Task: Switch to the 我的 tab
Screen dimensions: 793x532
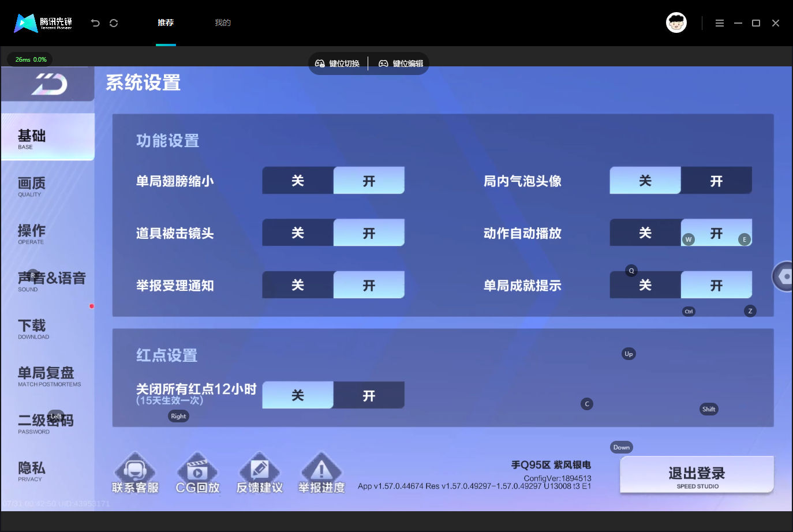Action: coord(223,23)
